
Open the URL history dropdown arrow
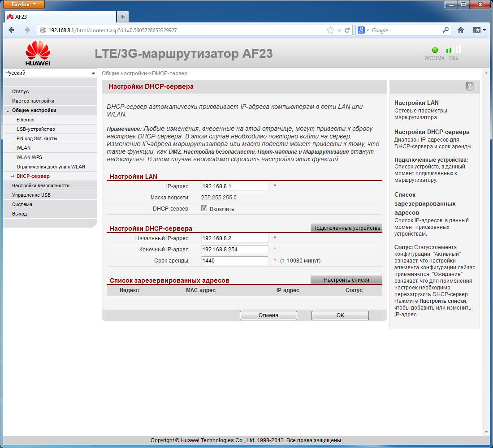[x=339, y=30]
